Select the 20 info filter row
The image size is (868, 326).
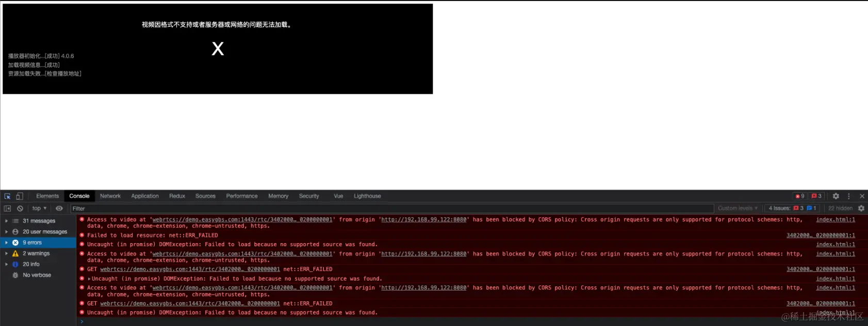tap(38, 264)
